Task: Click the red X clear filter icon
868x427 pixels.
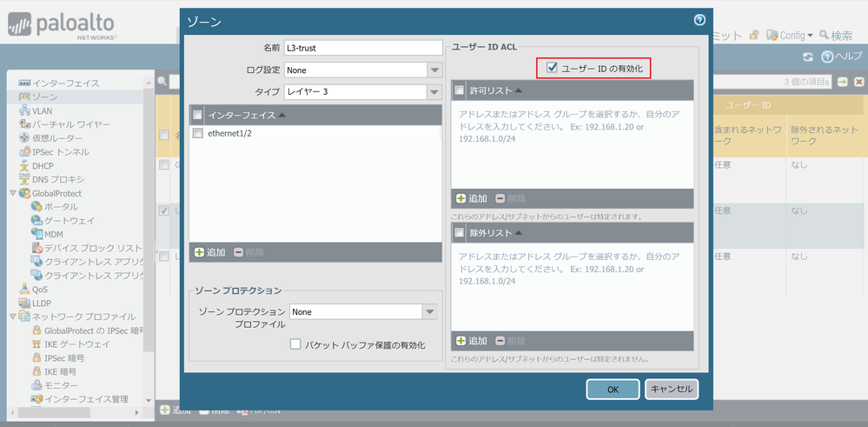Action: click(859, 82)
